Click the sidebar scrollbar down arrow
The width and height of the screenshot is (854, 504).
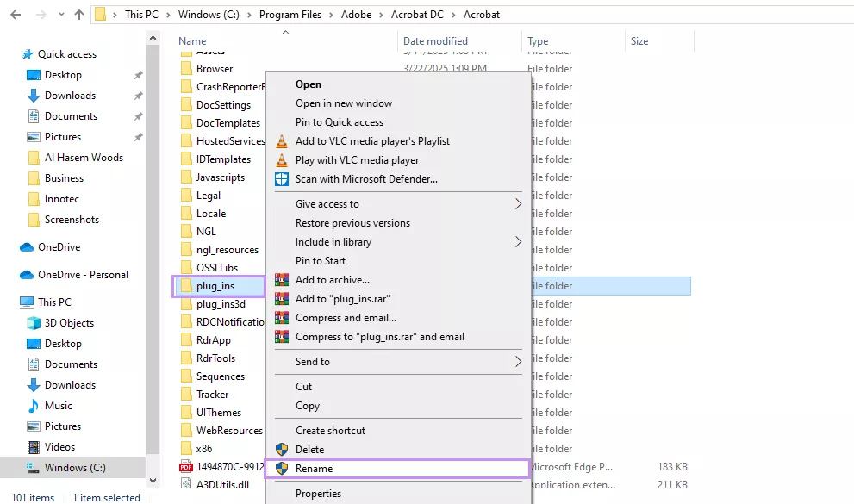click(153, 482)
